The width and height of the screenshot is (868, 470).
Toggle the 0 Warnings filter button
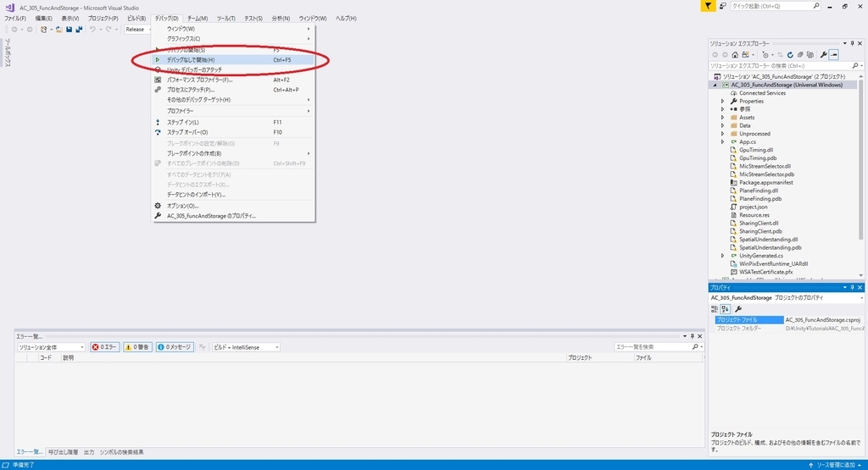click(x=138, y=347)
